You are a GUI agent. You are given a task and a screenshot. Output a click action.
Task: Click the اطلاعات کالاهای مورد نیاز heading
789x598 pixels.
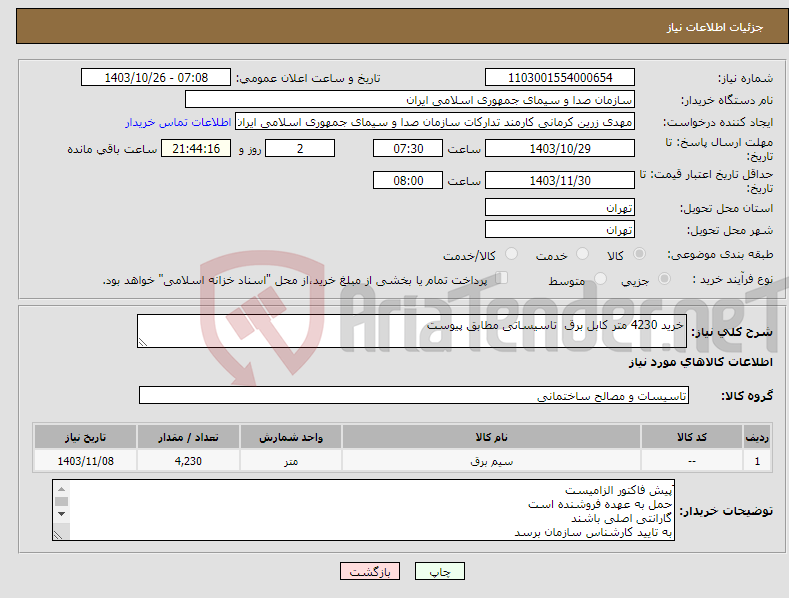tap(700, 362)
